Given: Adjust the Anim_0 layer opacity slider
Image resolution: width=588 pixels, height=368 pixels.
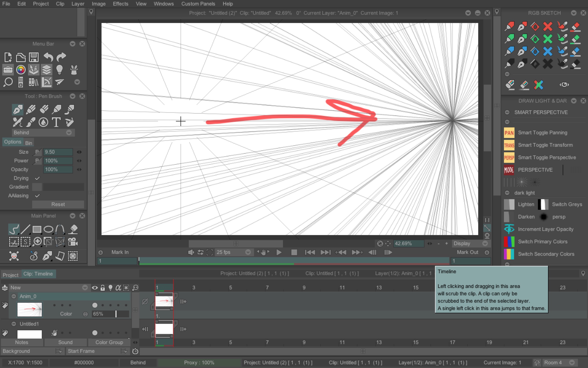Looking at the screenshot, I should point(110,314).
